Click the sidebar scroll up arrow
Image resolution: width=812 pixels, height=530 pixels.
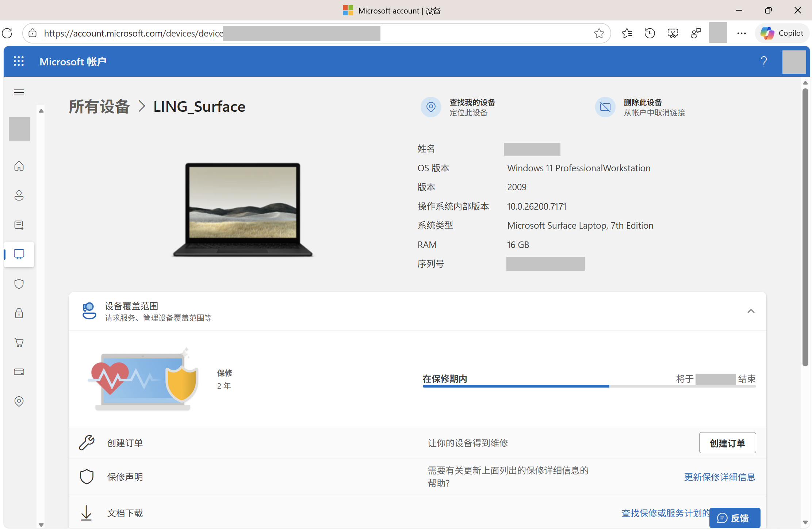point(41,111)
